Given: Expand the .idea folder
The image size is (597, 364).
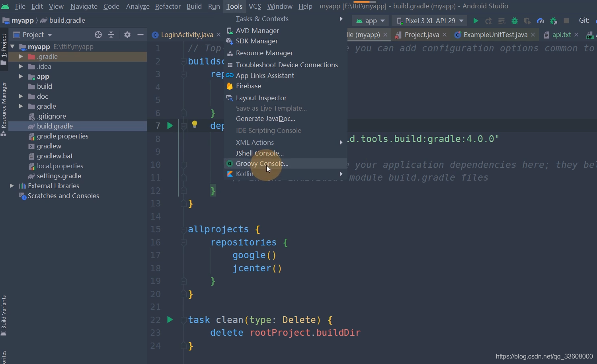Looking at the screenshot, I should [21, 66].
